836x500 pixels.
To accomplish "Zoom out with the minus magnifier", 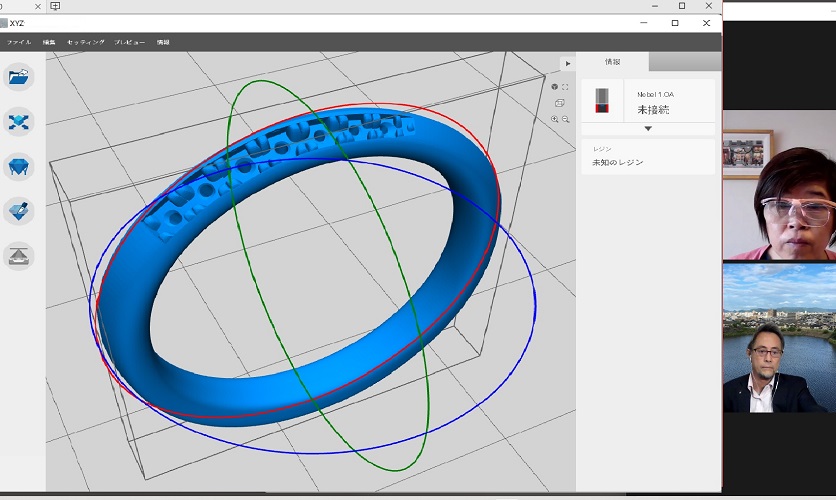I will [566, 119].
